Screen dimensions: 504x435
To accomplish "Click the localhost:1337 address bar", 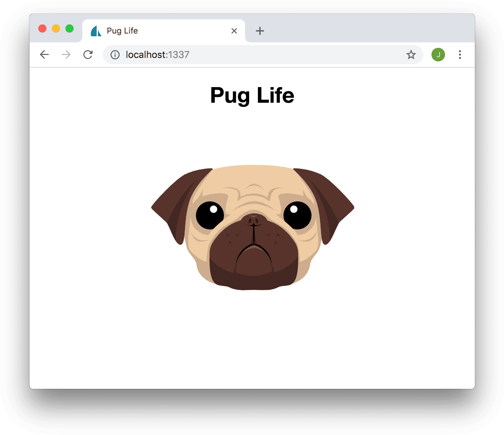I will 203,55.
